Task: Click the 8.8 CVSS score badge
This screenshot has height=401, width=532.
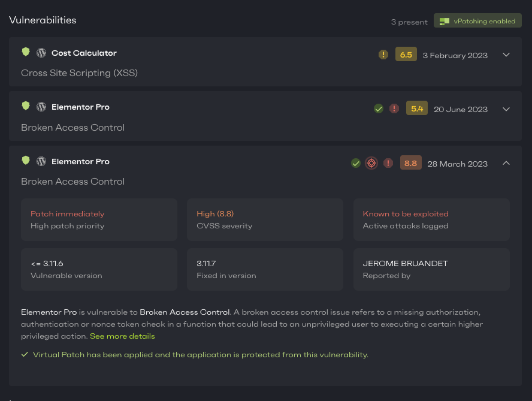Action: click(411, 163)
